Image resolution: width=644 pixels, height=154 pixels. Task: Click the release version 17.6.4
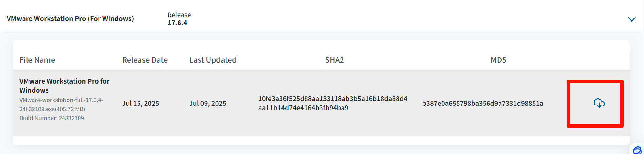pyautogui.click(x=177, y=23)
